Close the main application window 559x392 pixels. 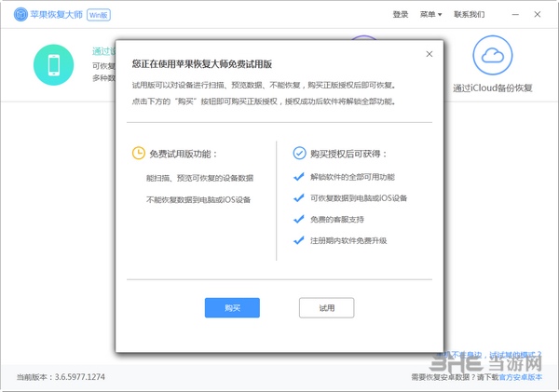tap(538, 15)
